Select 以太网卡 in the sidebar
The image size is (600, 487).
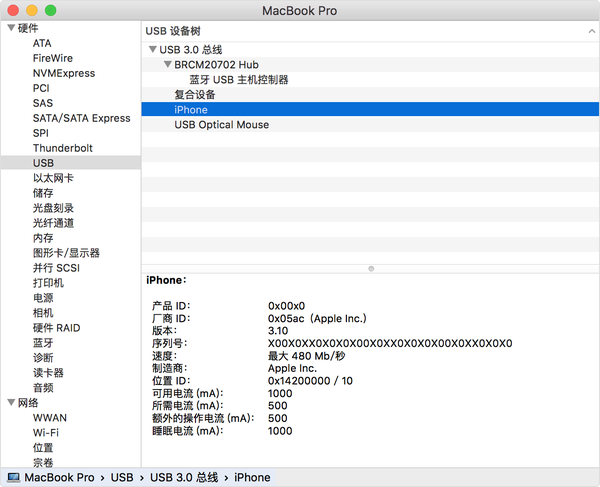click(x=53, y=177)
